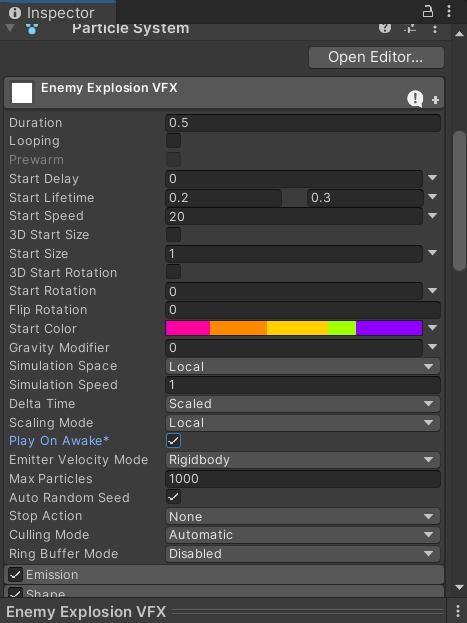Open the Start Rotation mode dropdown arrow
Viewport: 467px width, 623px height.
[433, 291]
